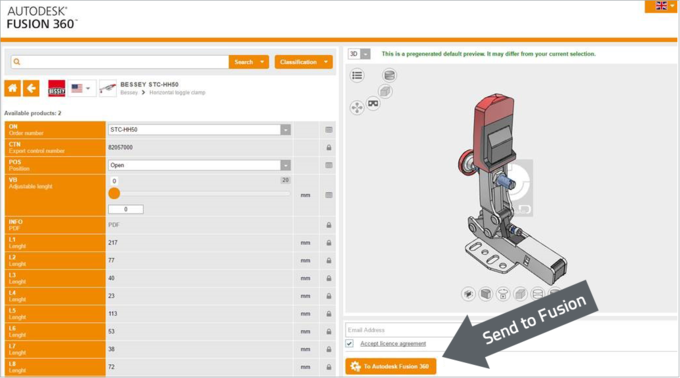Click the L1 length value 217

pyautogui.click(x=113, y=243)
